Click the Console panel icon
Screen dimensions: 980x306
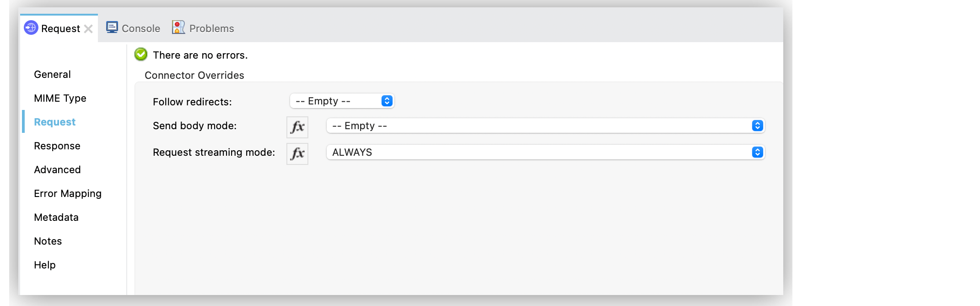112,27
